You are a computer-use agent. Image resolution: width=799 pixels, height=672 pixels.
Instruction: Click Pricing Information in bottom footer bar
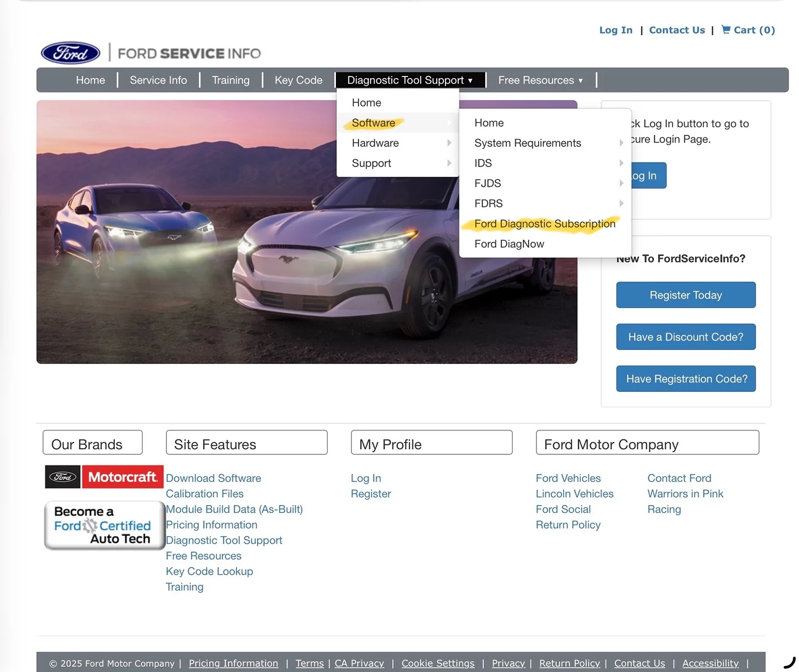click(233, 663)
